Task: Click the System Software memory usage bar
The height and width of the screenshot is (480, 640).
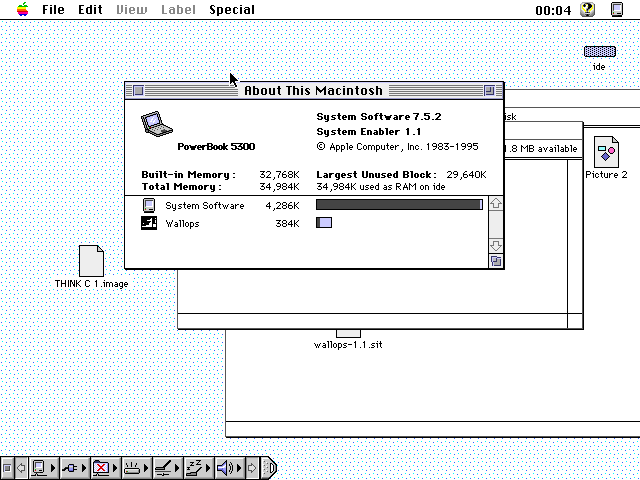Action: click(x=399, y=205)
